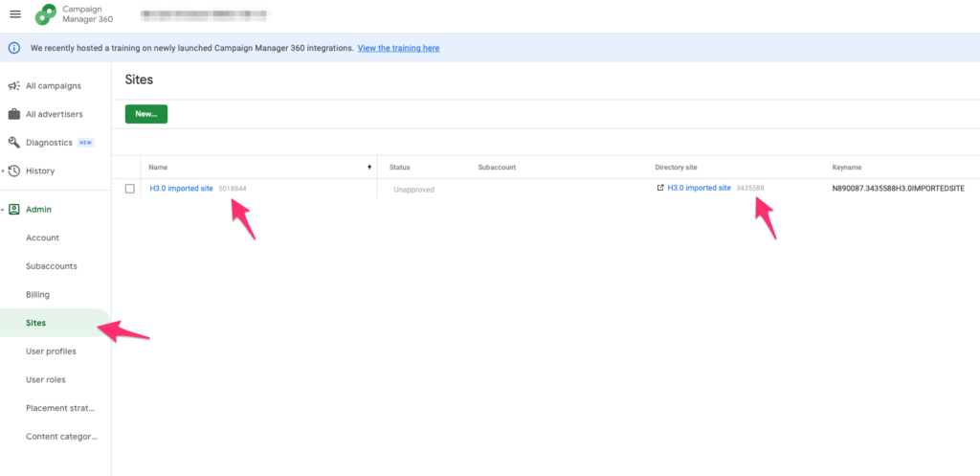Open User profiles in the sidebar
This screenshot has height=476, width=980.
pos(51,351)
